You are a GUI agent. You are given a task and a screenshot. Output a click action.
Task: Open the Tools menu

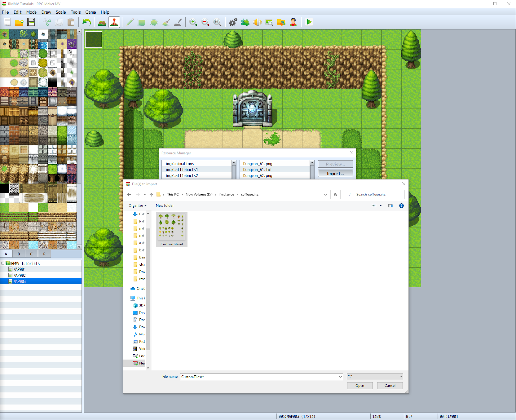(x=76, y=12)
